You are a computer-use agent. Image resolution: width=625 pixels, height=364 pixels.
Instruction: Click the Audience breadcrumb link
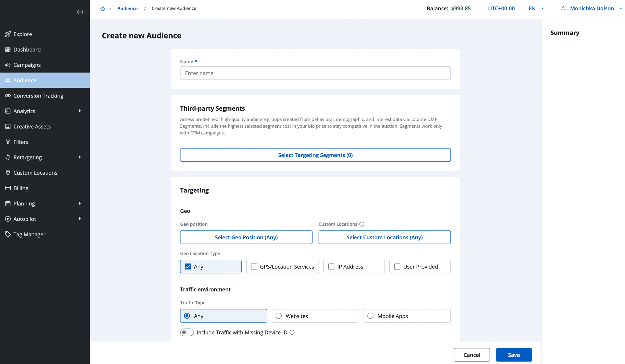(x=128, y=9)
